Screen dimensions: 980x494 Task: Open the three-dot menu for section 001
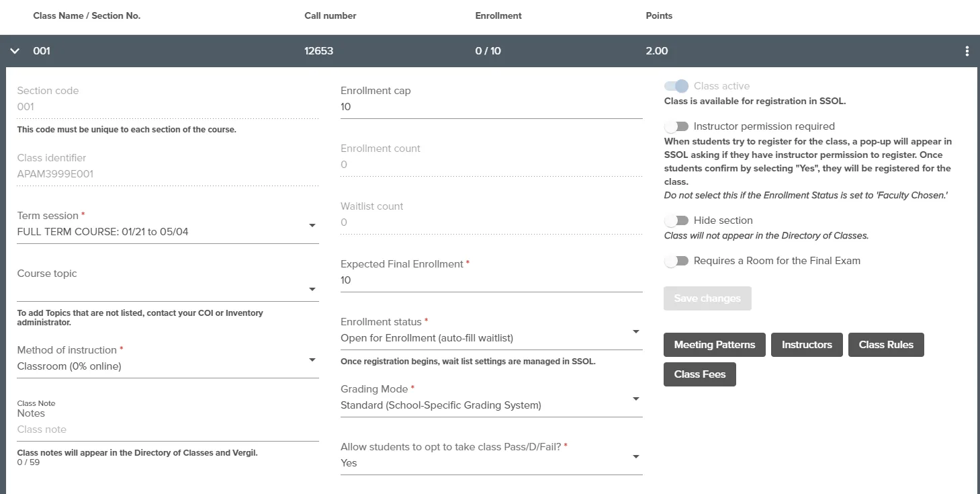click(x=967, y=51)
